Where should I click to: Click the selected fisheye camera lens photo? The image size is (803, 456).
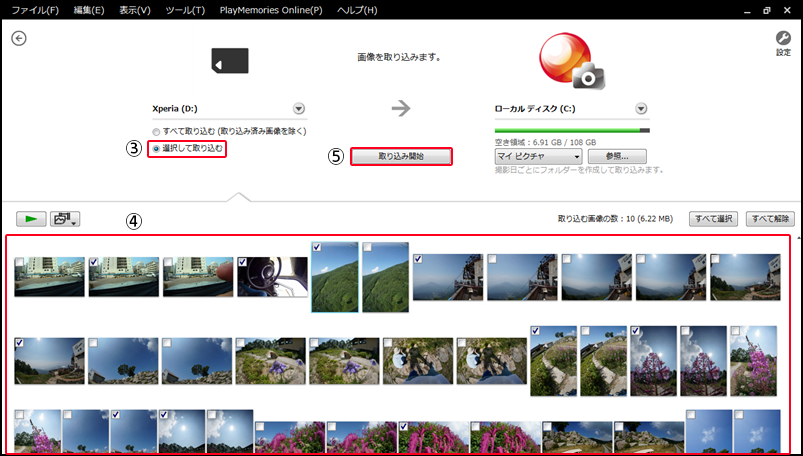pyautogui.click(x=272, y=277)
